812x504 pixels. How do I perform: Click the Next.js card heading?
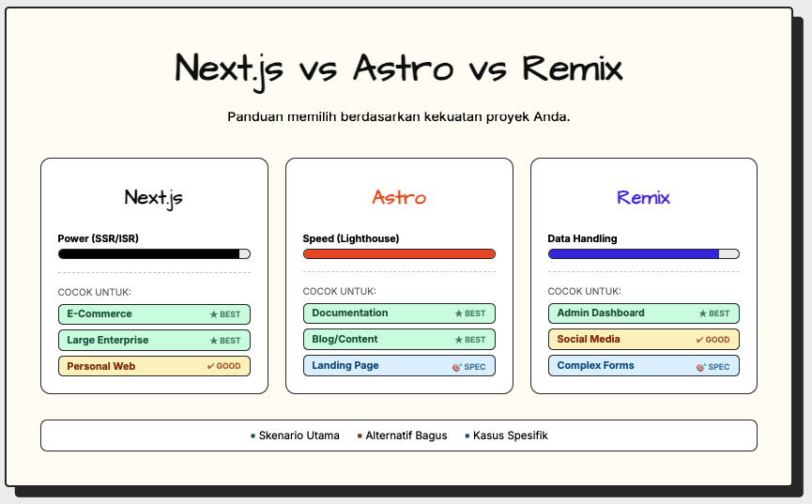(154, 198)
